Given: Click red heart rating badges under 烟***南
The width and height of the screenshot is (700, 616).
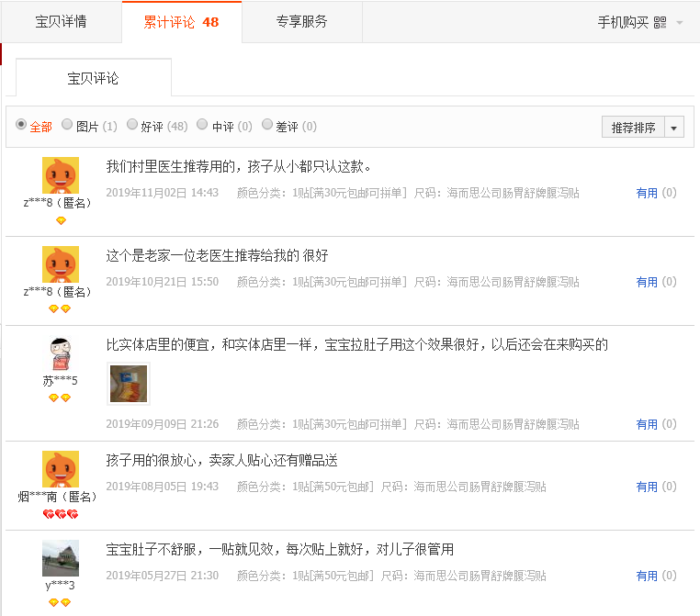Looking at the screenshot, I should tap(61, 514).
